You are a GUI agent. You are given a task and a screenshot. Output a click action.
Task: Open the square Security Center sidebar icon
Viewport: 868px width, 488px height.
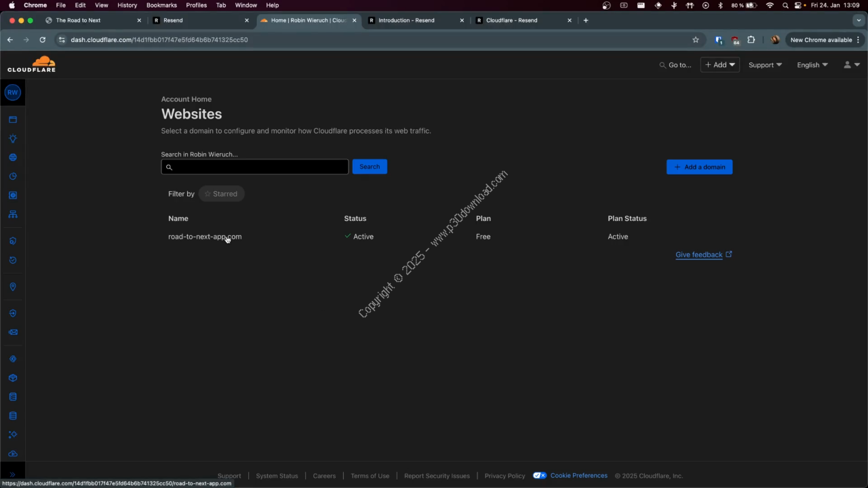pyautogui.click(x=12, y=195)
